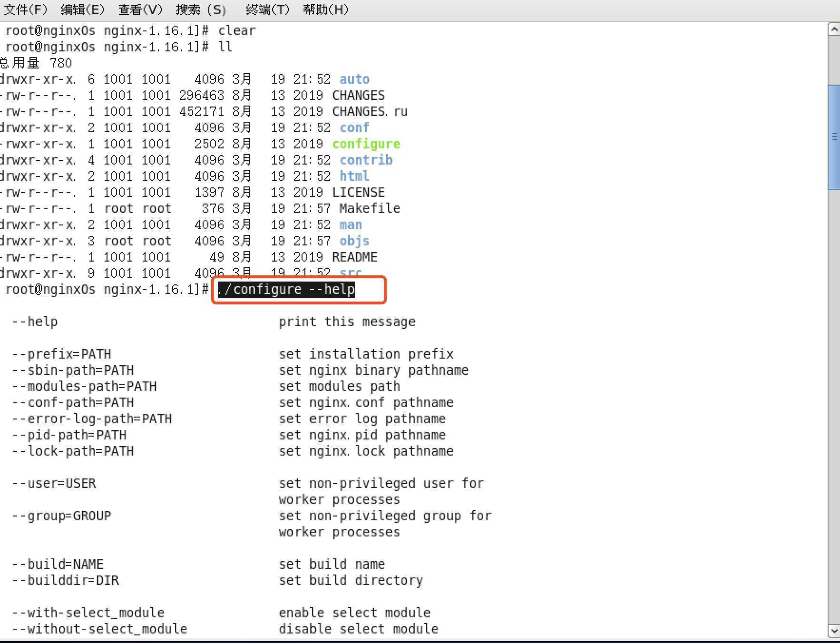840x643 pixels.
Task: Click the 'disable select module' description
Action: tap(359, 629)
